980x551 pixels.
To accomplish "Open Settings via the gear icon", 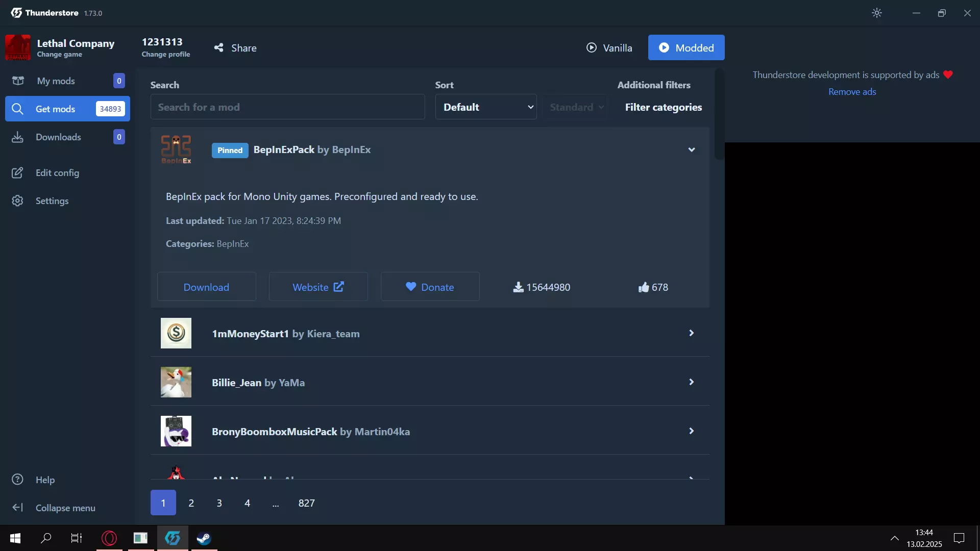I will point(17,201).
